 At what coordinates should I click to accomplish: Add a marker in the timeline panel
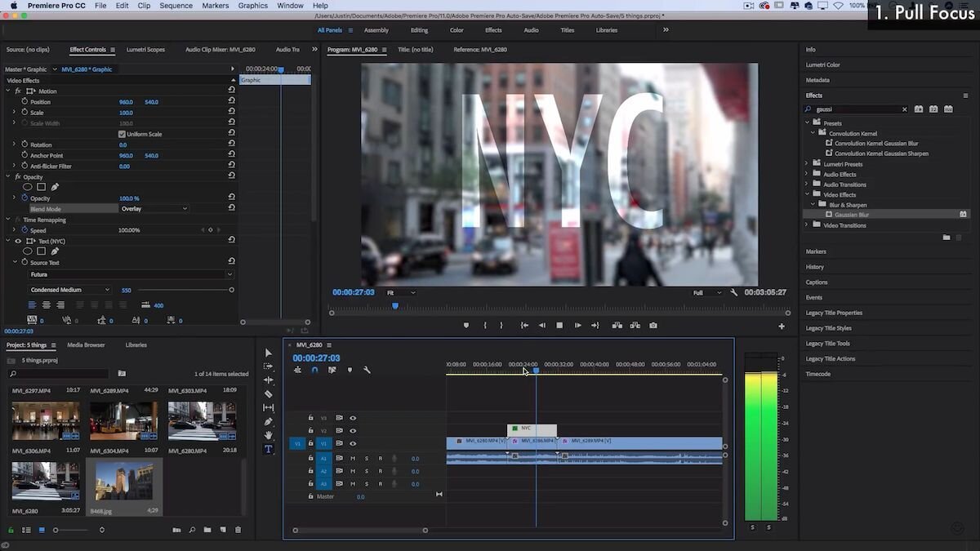click(350, 370)
